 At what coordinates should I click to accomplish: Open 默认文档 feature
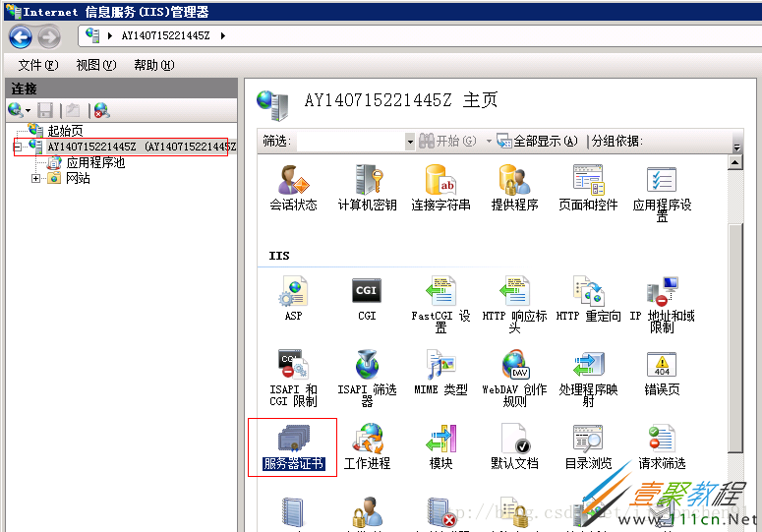point(514,447)
